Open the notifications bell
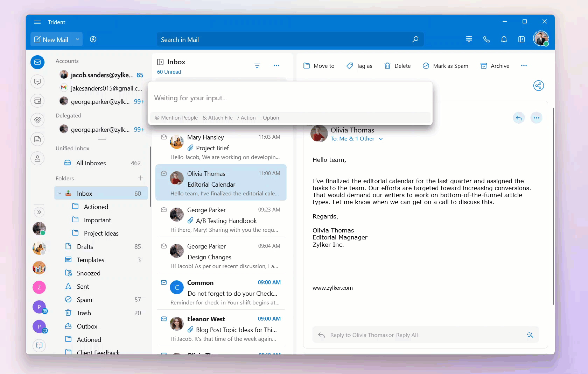 pyautogui.click(x=504, y=39)
